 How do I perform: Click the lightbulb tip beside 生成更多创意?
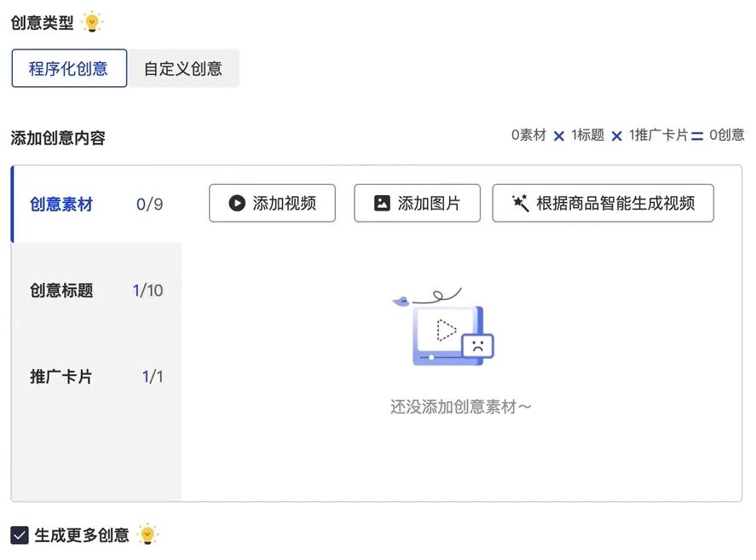point(147,534)
